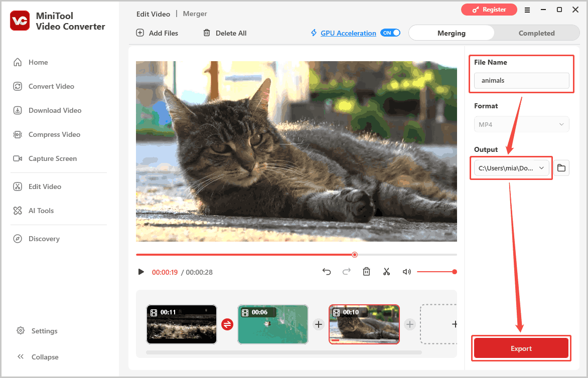Open Download Video section
Image resolution: width=588 pixels, height=378 pixels.
(47, 110)
